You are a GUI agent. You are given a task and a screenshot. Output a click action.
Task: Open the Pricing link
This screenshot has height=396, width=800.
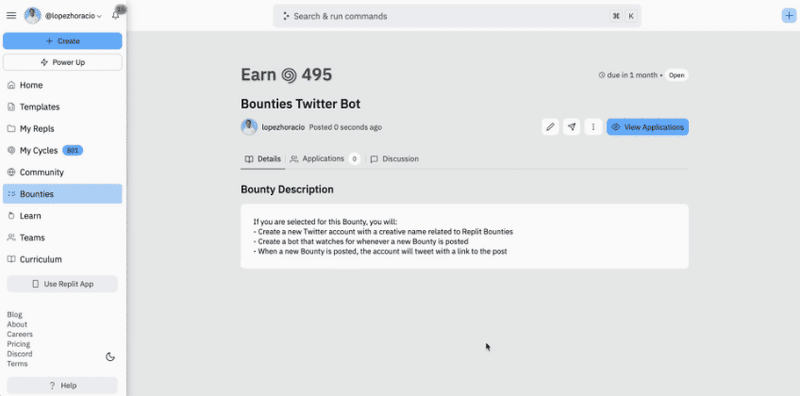pos(18,344)
